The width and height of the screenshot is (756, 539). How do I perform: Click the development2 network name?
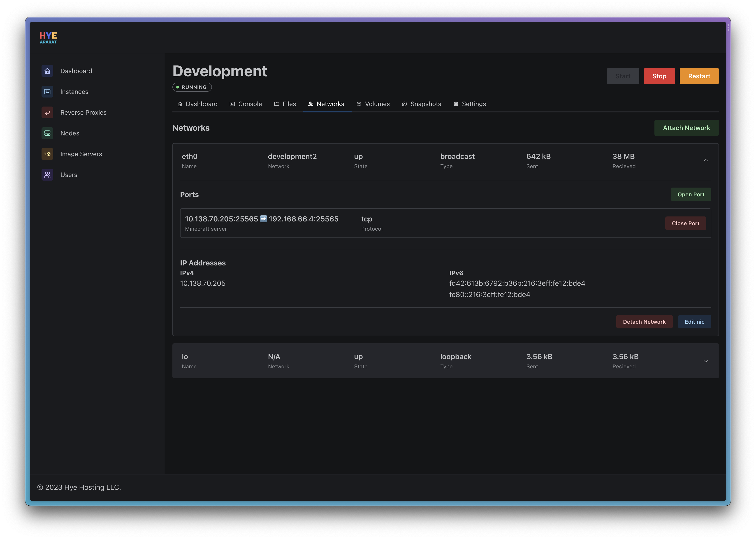coord(292,156)
